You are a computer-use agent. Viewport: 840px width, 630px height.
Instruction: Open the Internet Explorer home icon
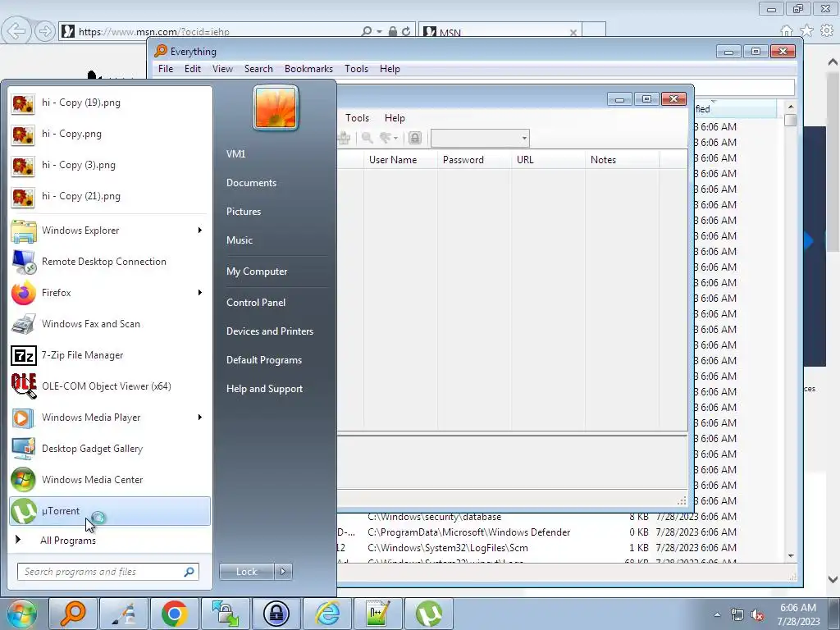pyautogui.click(x=787, y=31)
